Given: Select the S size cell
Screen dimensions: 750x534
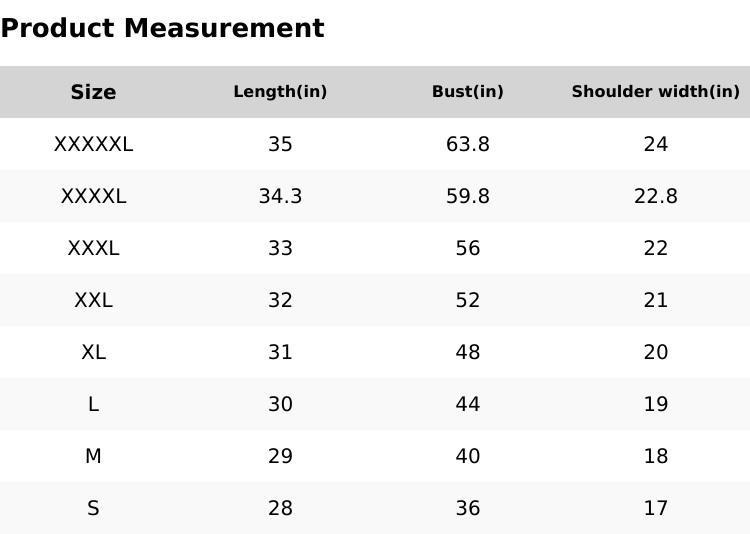Looking at the screenshot, I should [93, 508].
